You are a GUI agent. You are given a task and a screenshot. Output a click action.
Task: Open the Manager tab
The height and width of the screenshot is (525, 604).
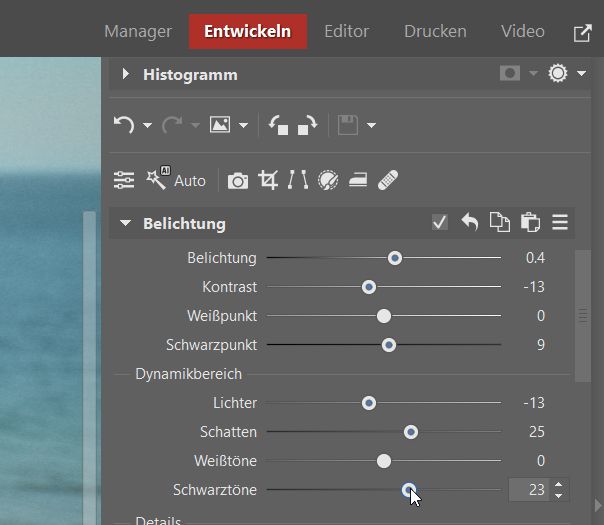[138, 31]
